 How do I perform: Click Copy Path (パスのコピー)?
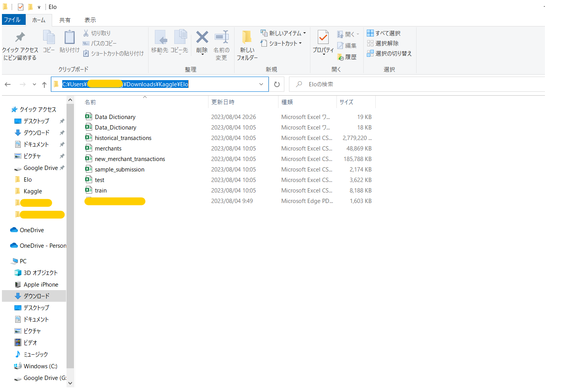coord(100,43)
